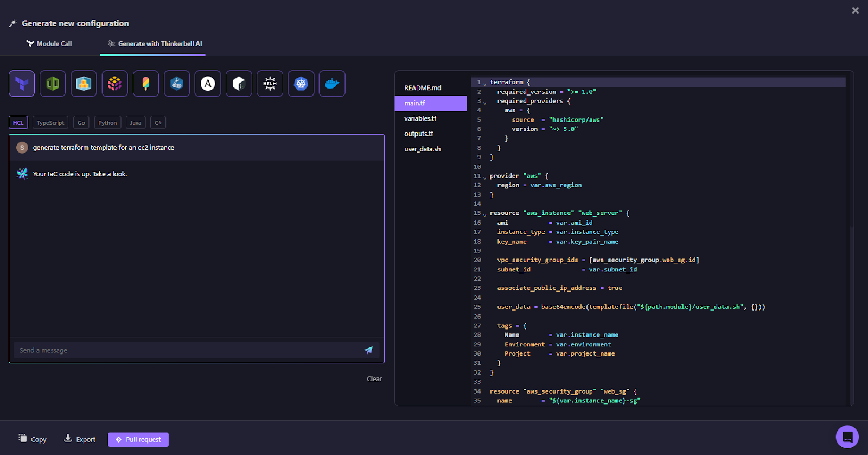Select the Helm icon
This screenshot has height=455, width=868.
[x=270, y=84]
